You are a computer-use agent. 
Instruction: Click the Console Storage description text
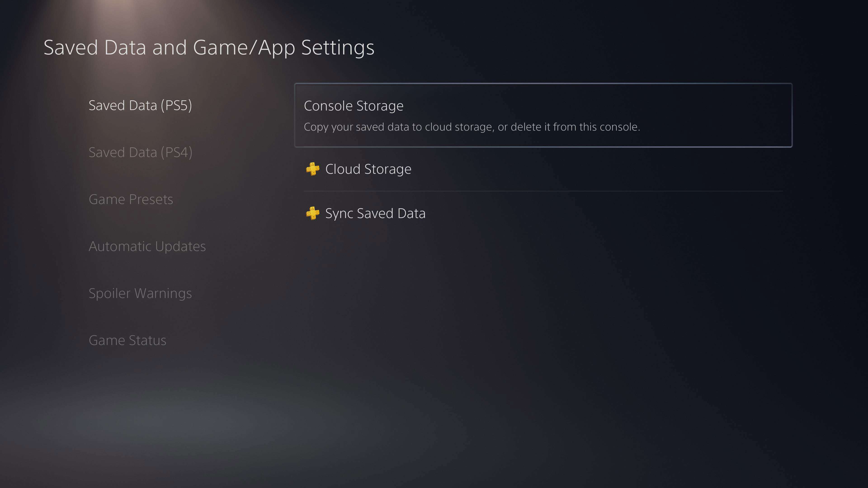click(x=471, y=127)
